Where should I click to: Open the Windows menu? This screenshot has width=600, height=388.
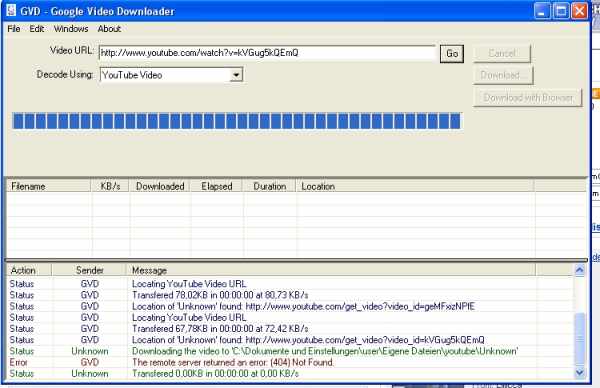pos(71,29)
